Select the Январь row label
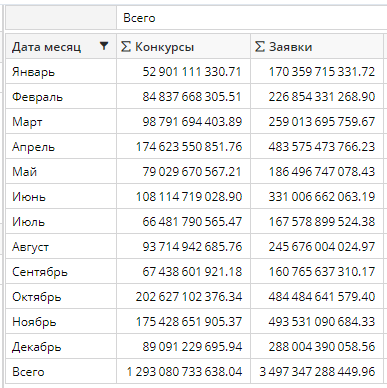387x388 pixels. pos(33,72)
